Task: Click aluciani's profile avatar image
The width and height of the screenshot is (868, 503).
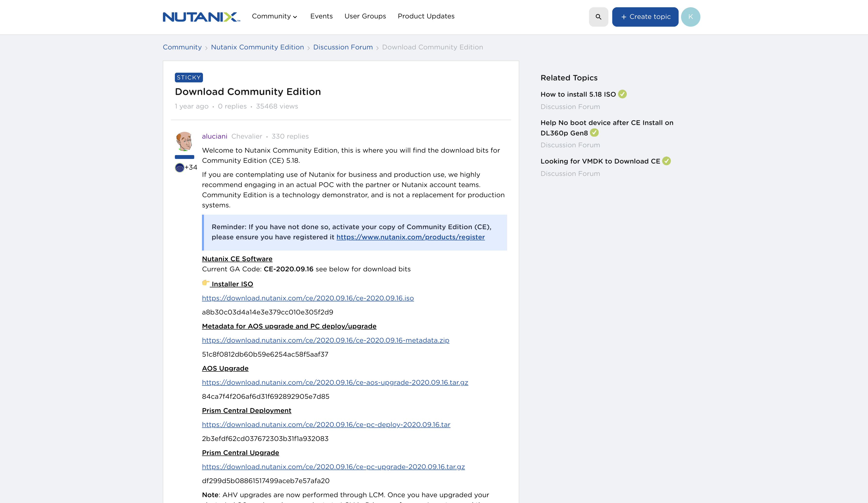Action: click(x=184, y=141)
